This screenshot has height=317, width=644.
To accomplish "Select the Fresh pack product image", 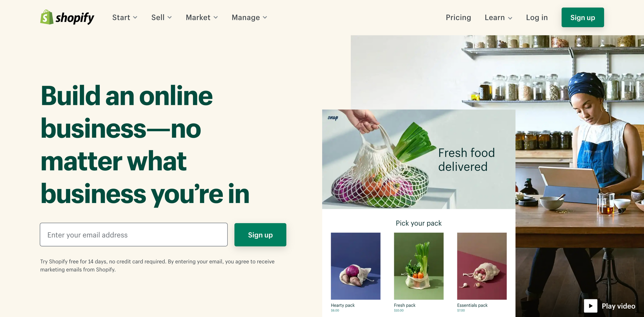I will tap(419, 266).
